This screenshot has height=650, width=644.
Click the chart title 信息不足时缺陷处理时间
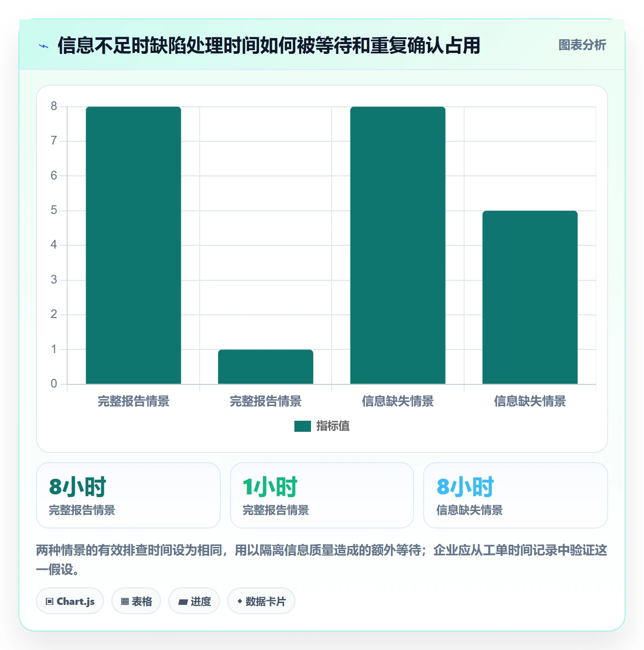pyautogui.click(x=269, y=46)
